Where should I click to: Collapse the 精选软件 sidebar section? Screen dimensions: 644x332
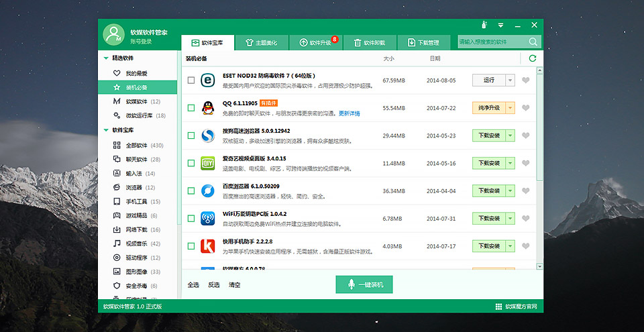[x=106, y=58]
